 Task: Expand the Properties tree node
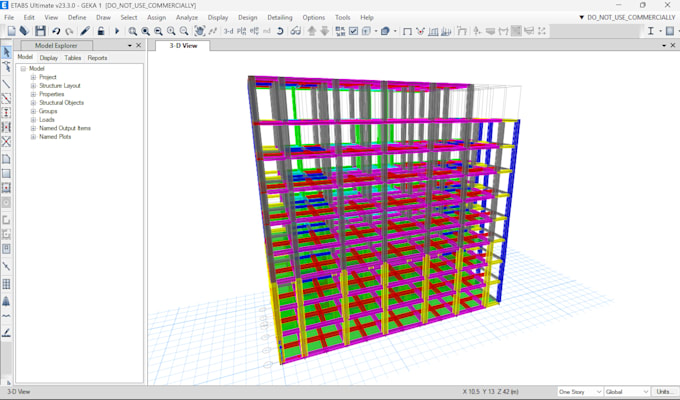pos(33,94)
